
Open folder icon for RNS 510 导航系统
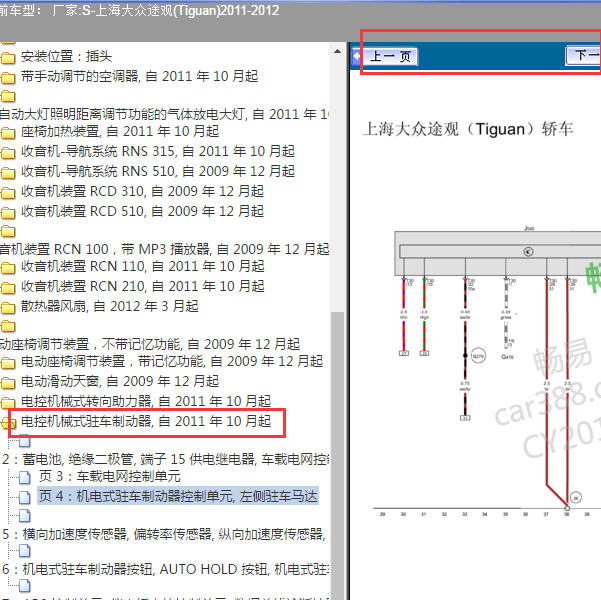click(x=8, y=173)
